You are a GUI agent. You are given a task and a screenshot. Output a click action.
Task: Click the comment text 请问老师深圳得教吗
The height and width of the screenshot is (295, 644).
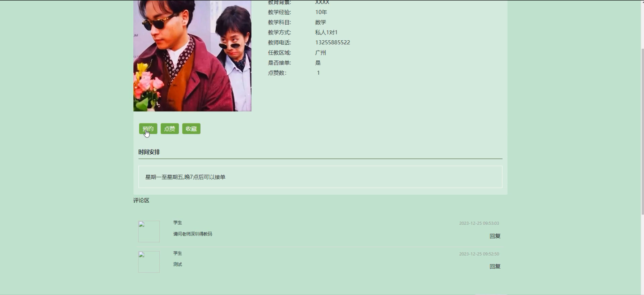coord(193,234)
